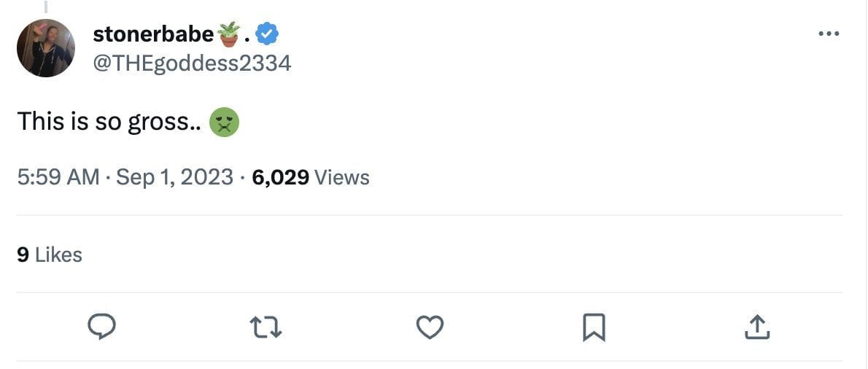Viewport: 868px width, 369px height.
Task: Click the green nauseated face emoji
Action: (x=225, y=122)
